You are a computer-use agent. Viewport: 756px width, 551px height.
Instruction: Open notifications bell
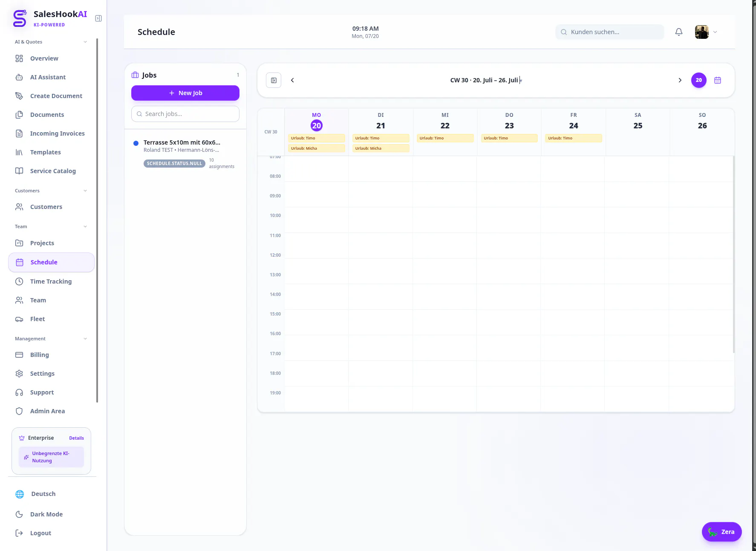pyautogui.click(x=679, y=32)
